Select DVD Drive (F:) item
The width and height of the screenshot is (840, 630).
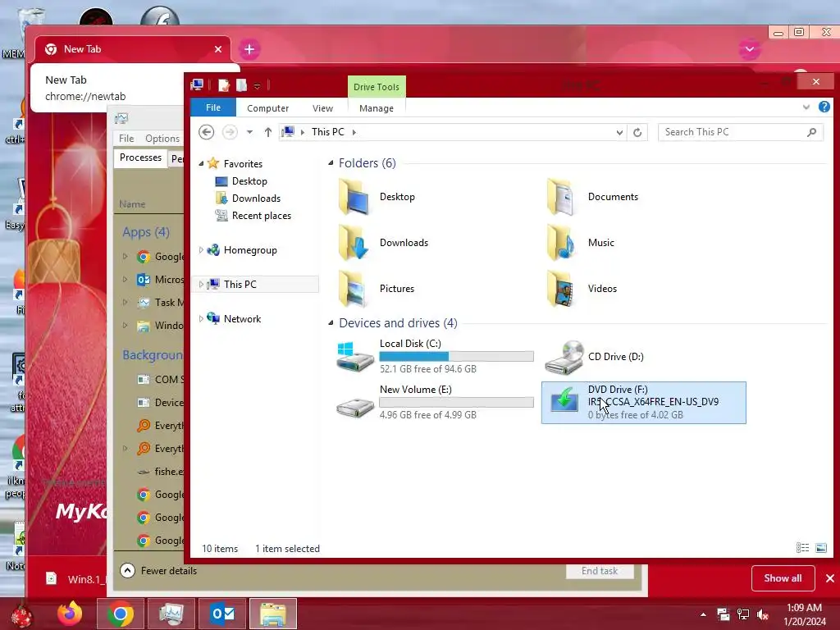coord(643,402)
